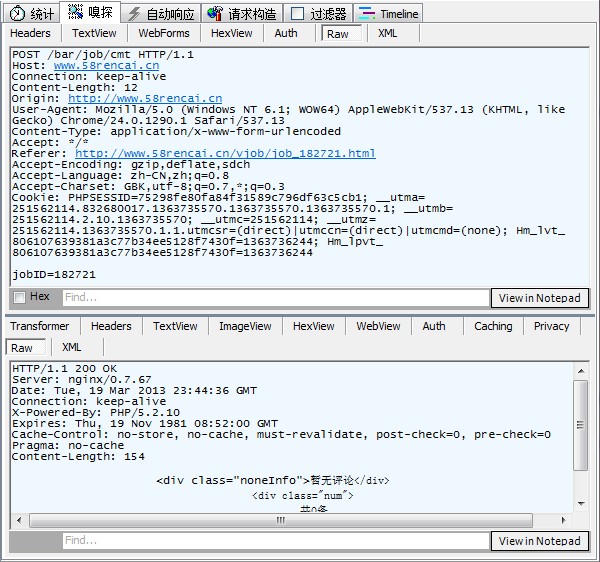Click the request Find input field
The image size is (600, 562).
click(x=276, y=297)
